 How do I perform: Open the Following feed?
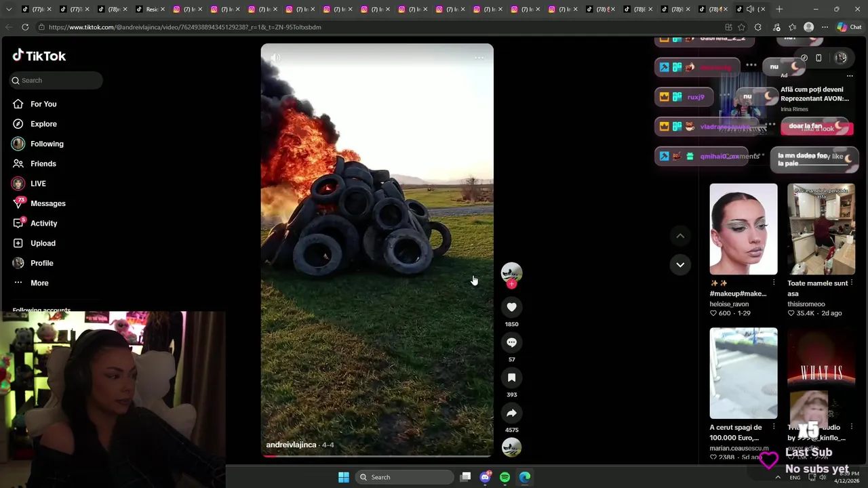(47, 144)
